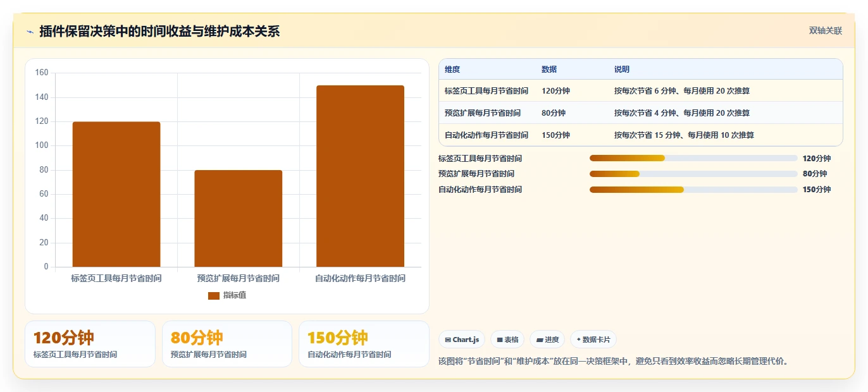The width and height of the screenshot is (868, 392).
Task: Select the 表格 tag chip
Action: pos(507,340)
